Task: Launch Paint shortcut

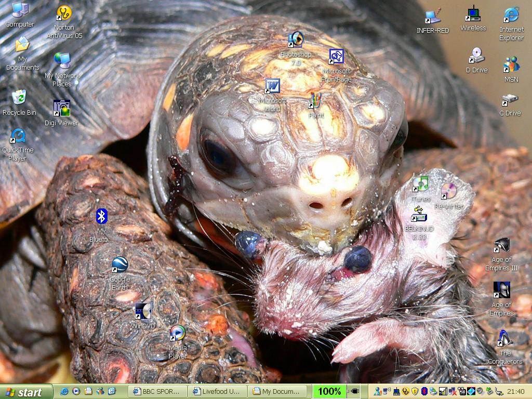Action: (x=316, y=105)
